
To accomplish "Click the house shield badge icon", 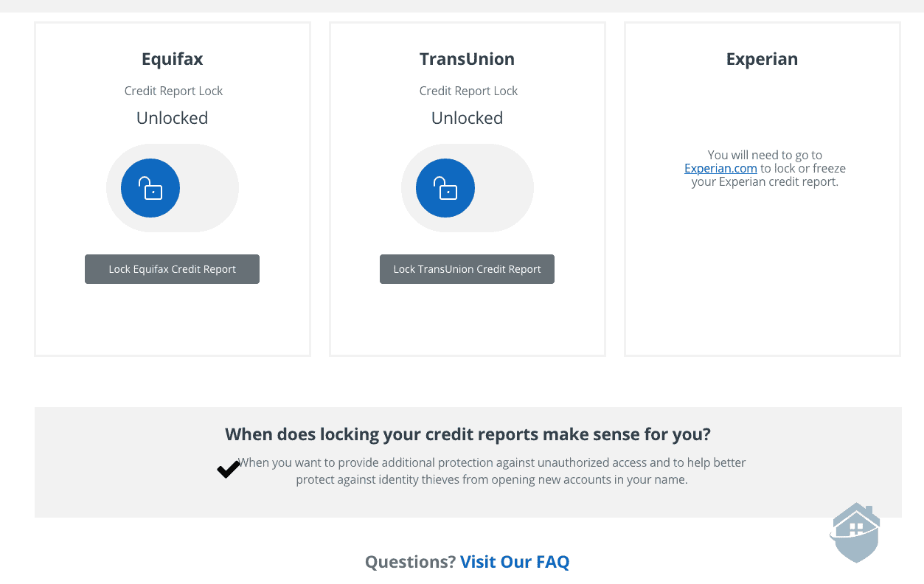I will pyautogui.click(x=856, y=532).
